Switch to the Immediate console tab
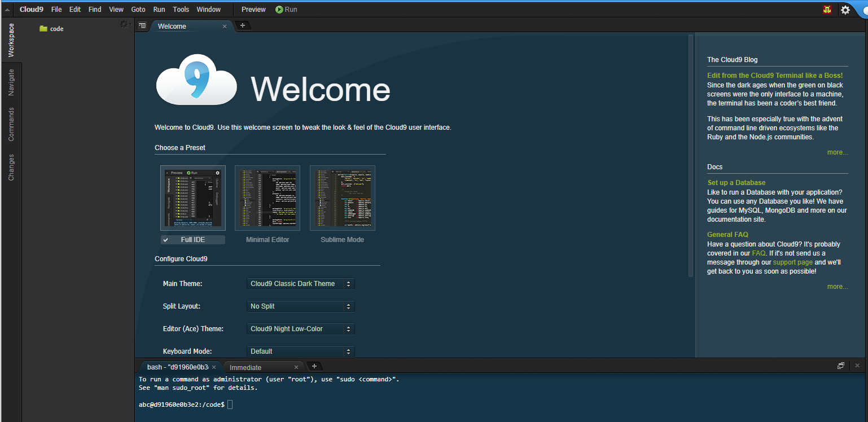This screenshot has height=422, width=868. [x=246, y=367]
